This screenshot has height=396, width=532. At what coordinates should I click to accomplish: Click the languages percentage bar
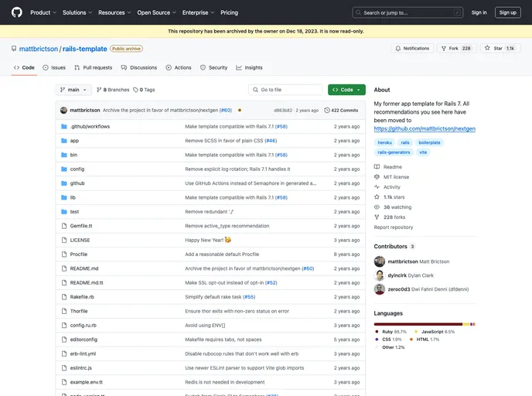pos(425,324)
